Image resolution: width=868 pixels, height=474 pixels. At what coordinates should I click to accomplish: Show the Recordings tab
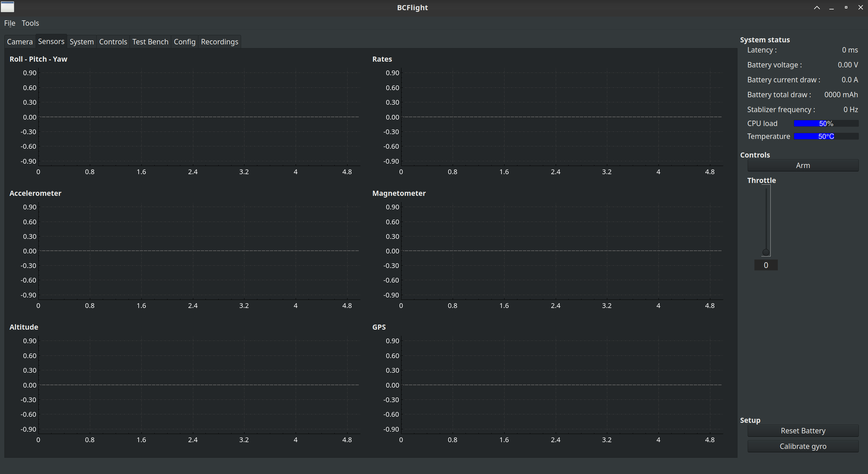click(219, 42)
